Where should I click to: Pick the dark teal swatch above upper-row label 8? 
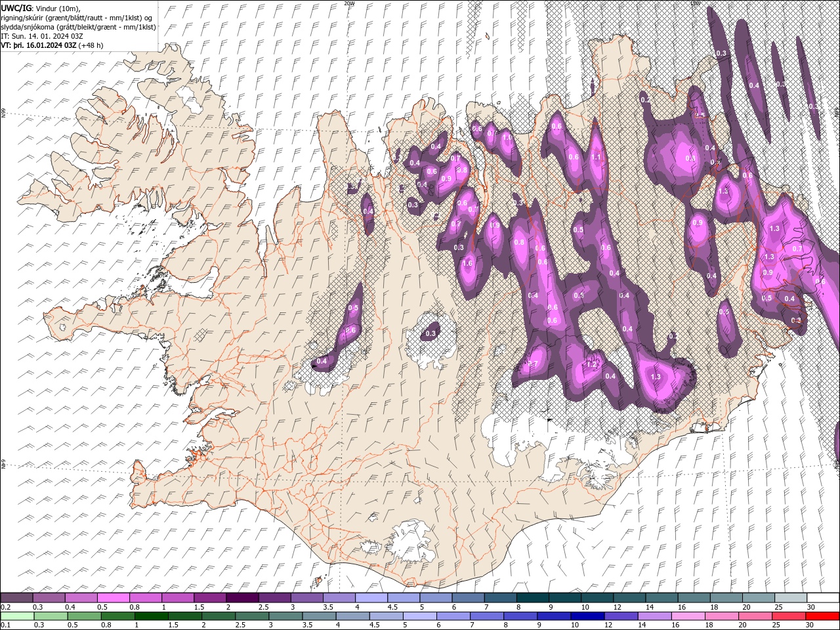point(533,598)
